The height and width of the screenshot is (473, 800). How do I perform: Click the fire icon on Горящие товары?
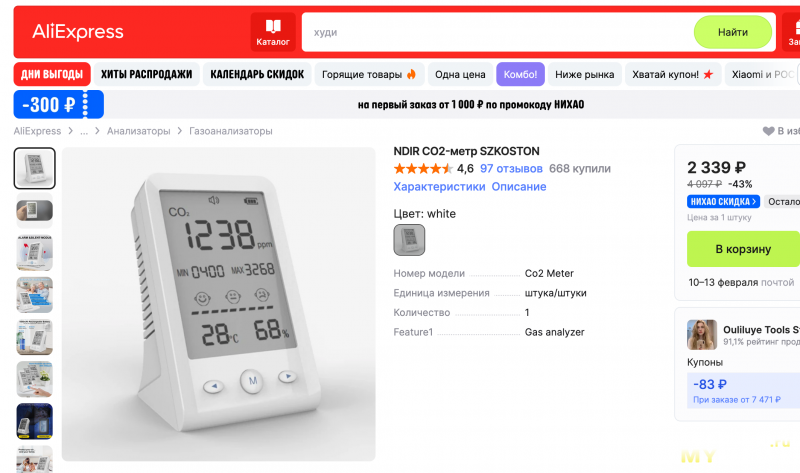pos(411,74)
